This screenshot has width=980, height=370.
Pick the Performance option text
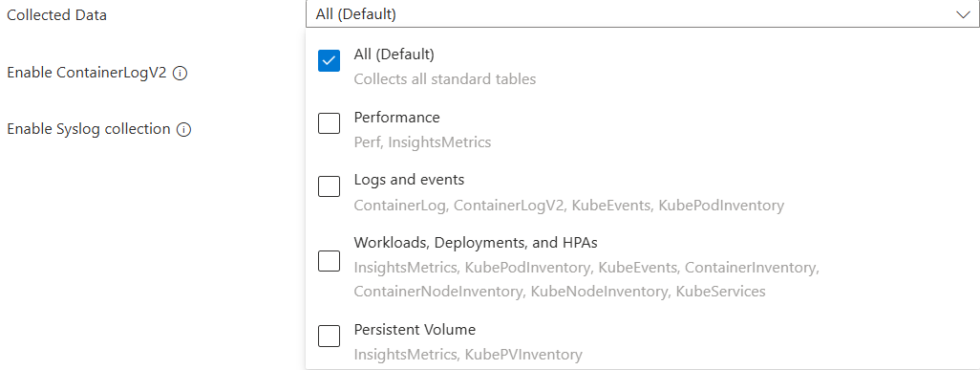tap(397, 117)
